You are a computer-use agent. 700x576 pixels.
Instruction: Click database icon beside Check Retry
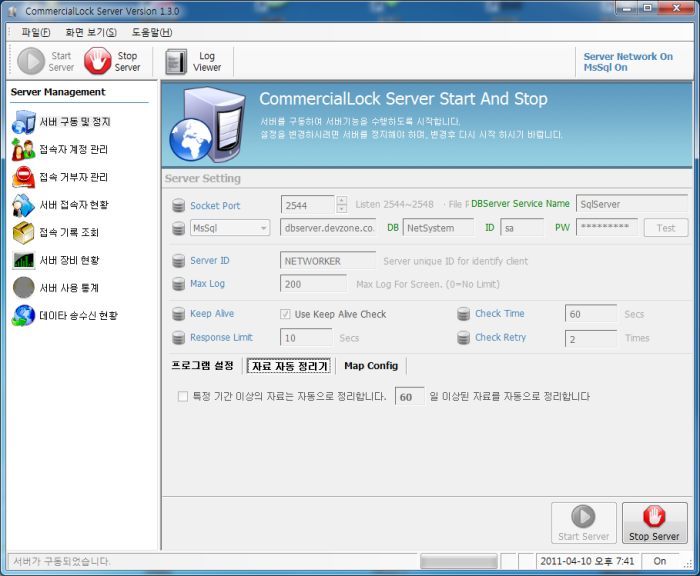463,338
